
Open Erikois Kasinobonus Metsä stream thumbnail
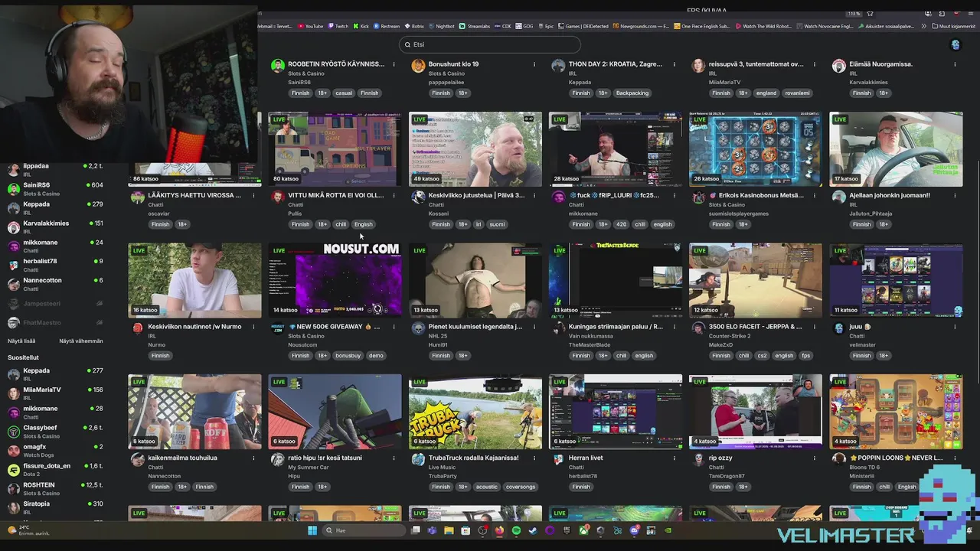click(756, 149)
